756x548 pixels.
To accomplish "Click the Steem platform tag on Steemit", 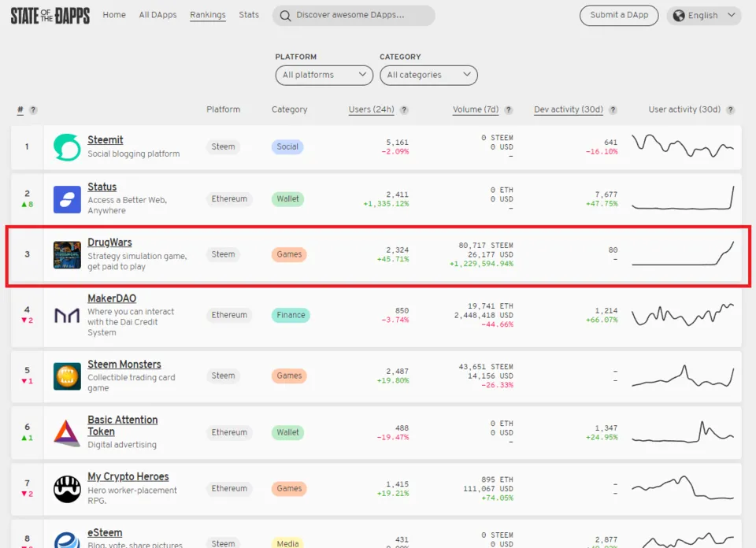I will click(223, 146).
